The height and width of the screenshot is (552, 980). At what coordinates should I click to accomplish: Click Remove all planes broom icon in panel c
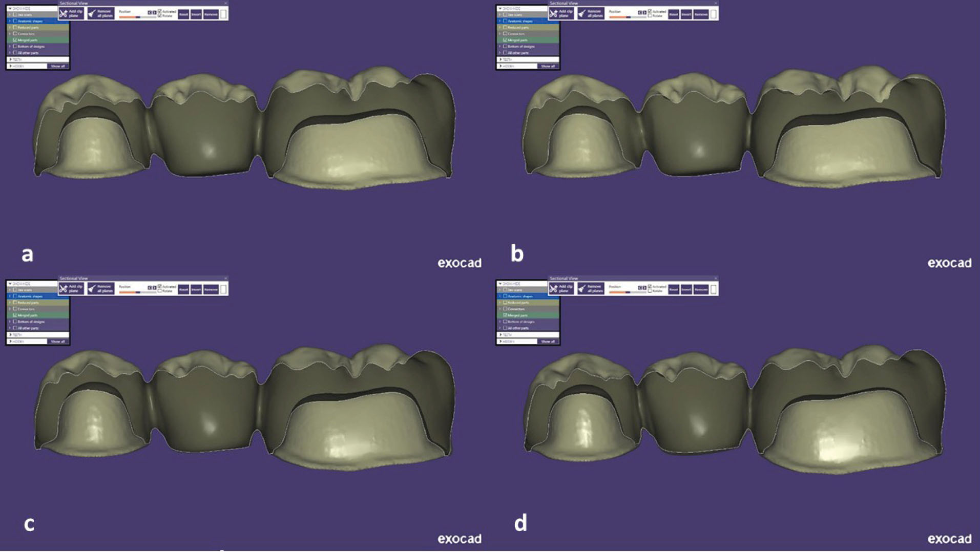(x=92, y=289)
